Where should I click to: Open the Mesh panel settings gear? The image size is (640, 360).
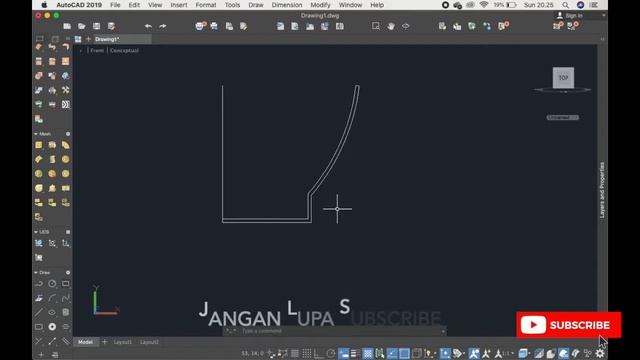pyautogui.click(x=68, y=134)
